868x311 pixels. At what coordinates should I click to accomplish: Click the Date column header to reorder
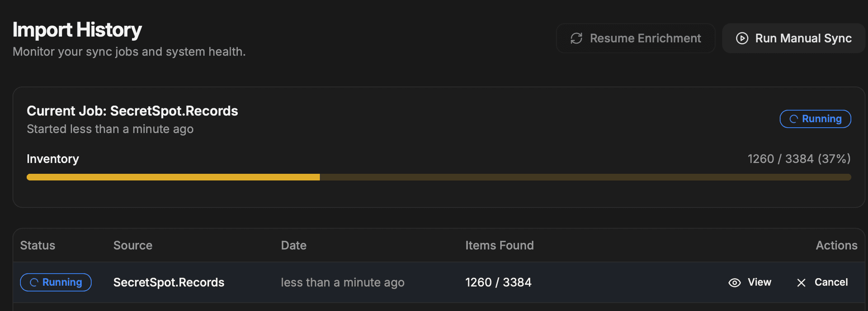point(293,245)
